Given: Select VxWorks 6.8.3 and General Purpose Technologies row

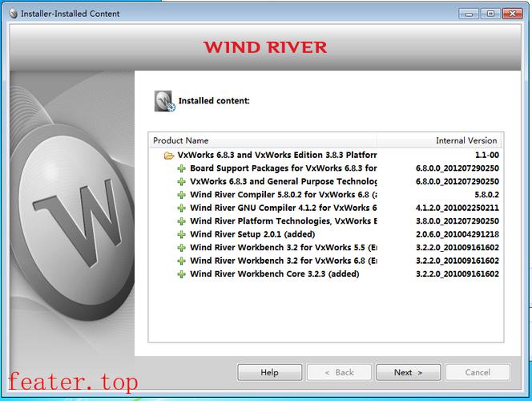Looking at the screenshot, I should pyautogui.click(x=283, y=181).
